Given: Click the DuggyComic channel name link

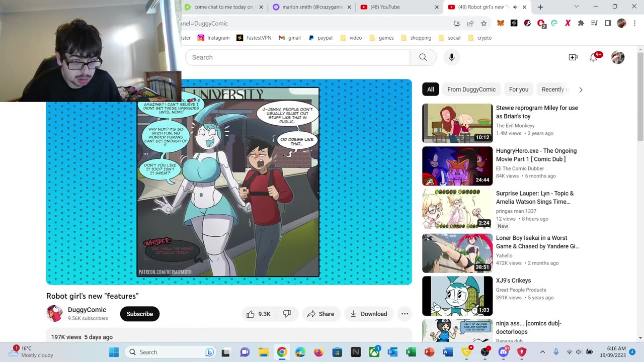Looking at the screenshot, I should click(87, 310).
